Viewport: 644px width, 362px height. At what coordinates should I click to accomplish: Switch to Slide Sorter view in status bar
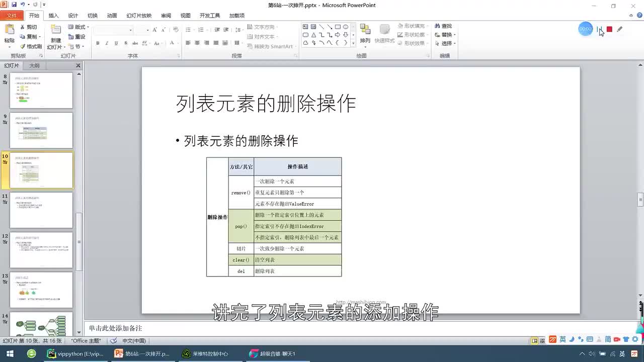pyautogui.click(x=543, y=340)
